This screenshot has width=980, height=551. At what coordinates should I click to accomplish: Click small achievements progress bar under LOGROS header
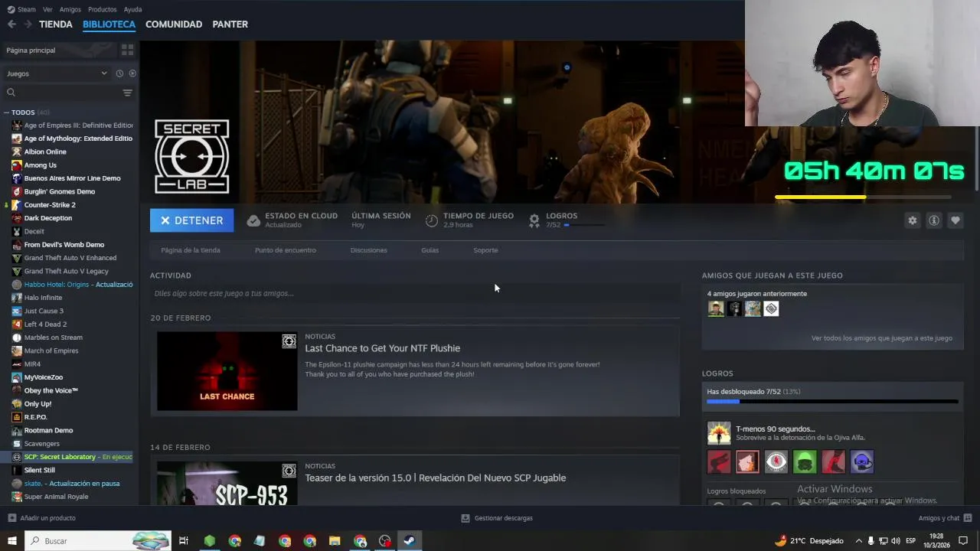point(584,225)
